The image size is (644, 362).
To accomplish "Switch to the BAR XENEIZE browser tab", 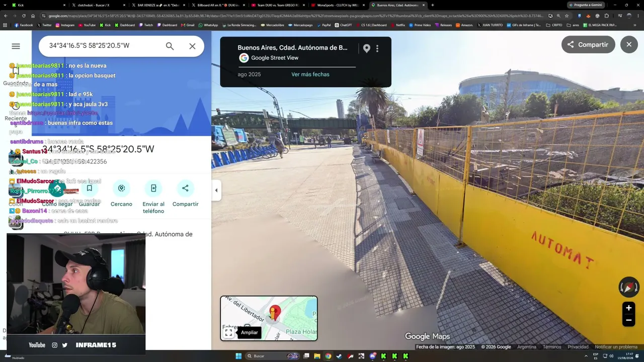I will [x=158, y=5].
